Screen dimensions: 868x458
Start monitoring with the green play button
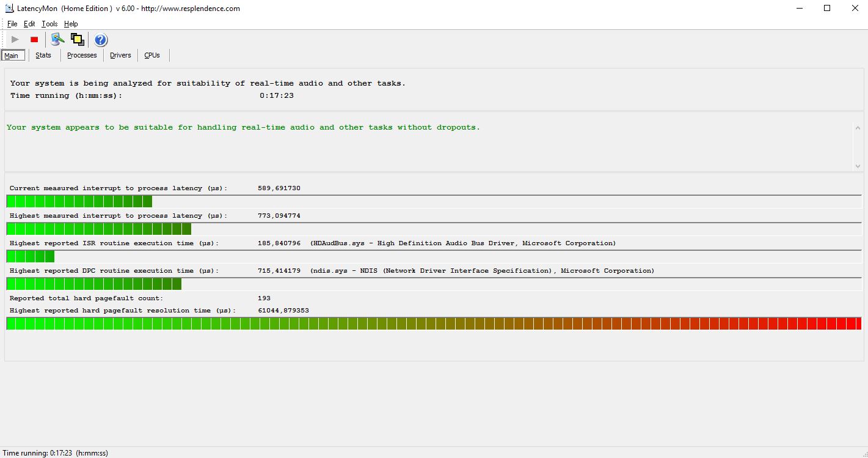click(x=15, y=40)
